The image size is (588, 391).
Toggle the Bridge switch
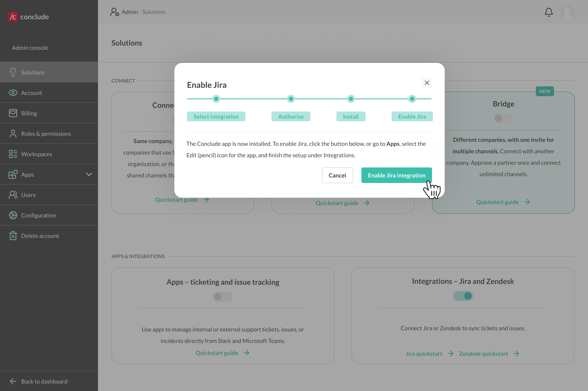pyautogui.click(x=503, y=118)
